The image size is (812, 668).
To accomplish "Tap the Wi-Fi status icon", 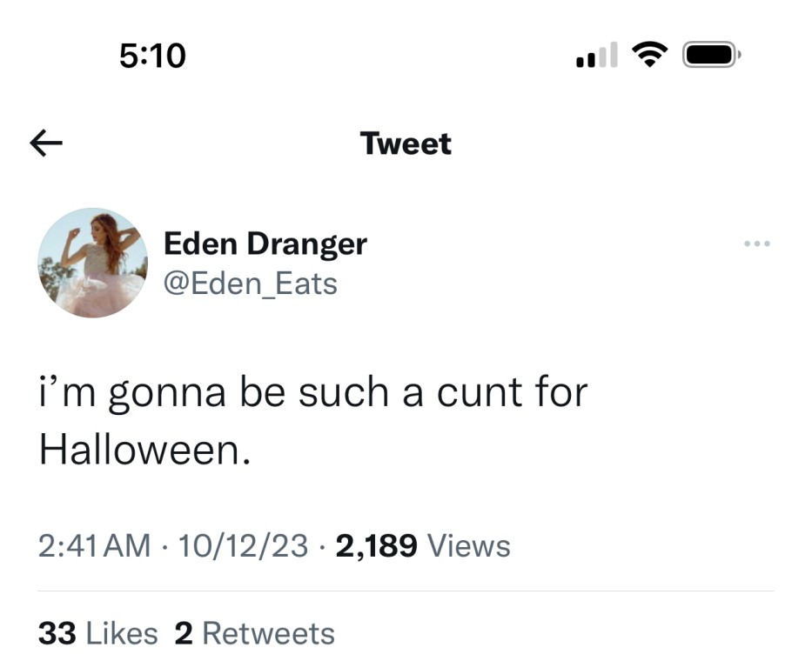I will click(648, 56).
